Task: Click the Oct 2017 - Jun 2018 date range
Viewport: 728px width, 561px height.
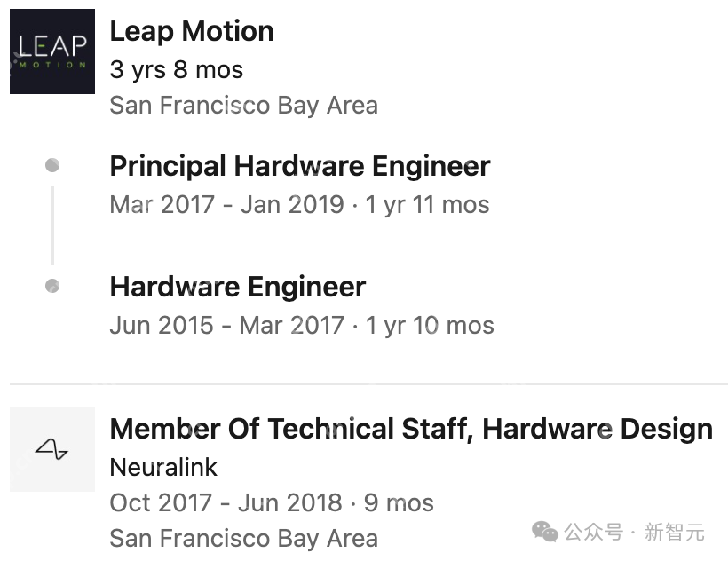Action: (x=226, y=502)
